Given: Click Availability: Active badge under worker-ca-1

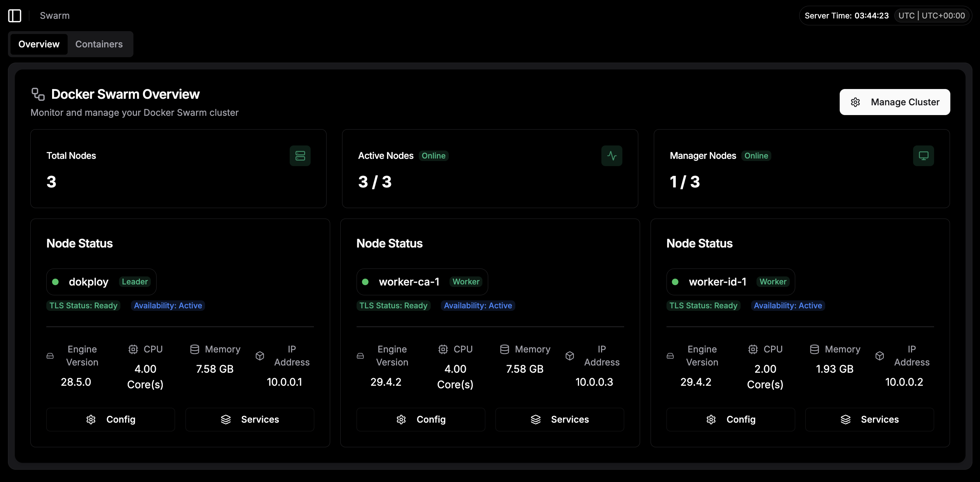Looking at the screenshot, I should click(x=478, y=305).
